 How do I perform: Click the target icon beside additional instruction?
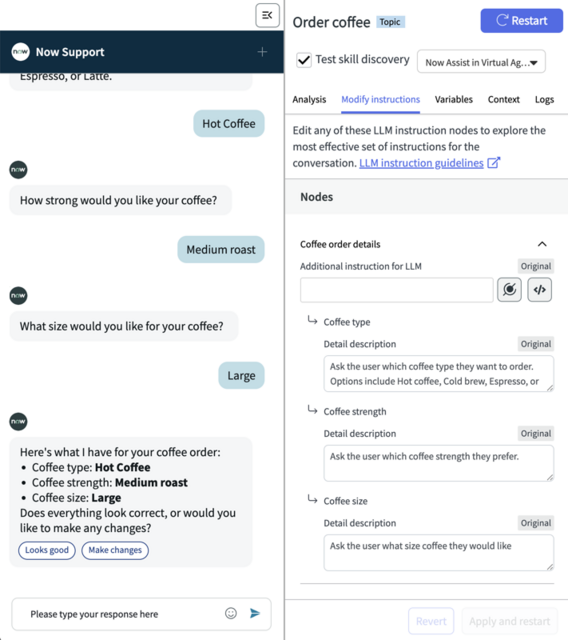tap(509, 290)
